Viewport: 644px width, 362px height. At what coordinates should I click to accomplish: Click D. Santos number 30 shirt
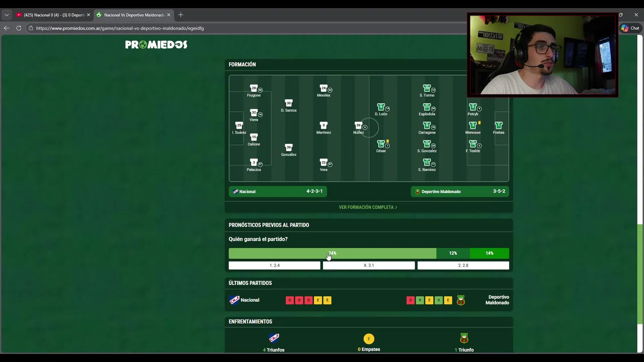(x=288, y=103)
